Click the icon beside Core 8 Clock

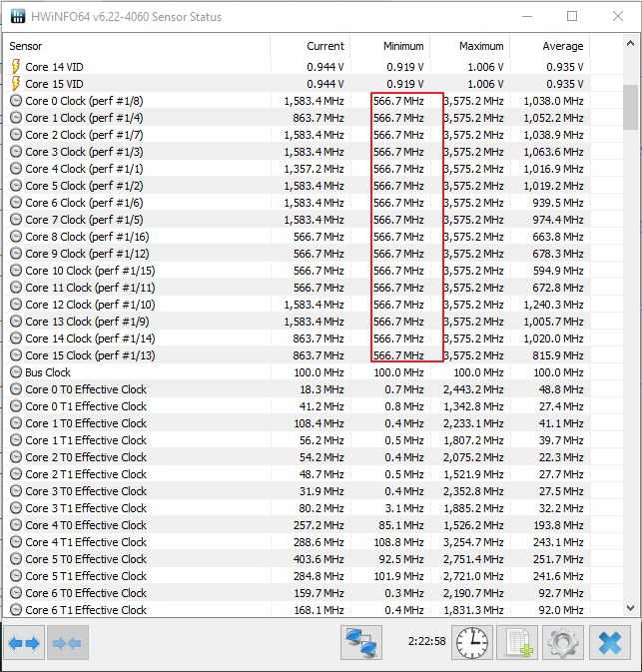(16, 237)
